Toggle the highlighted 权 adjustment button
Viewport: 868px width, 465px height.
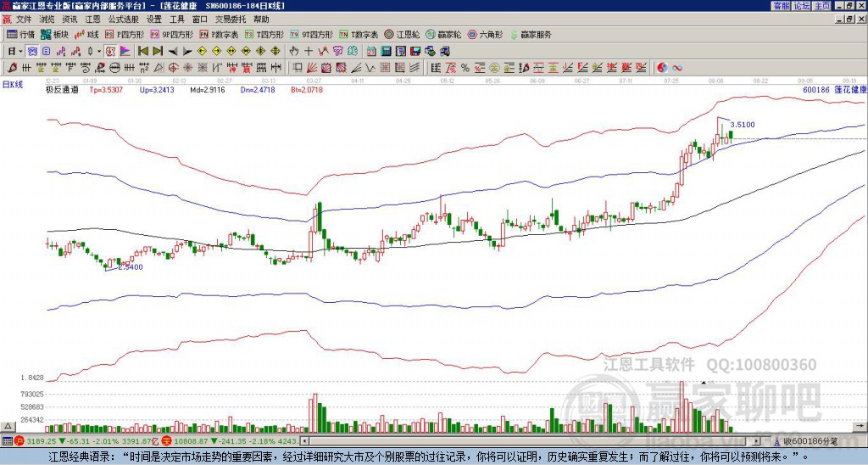[x=110, y=52]
